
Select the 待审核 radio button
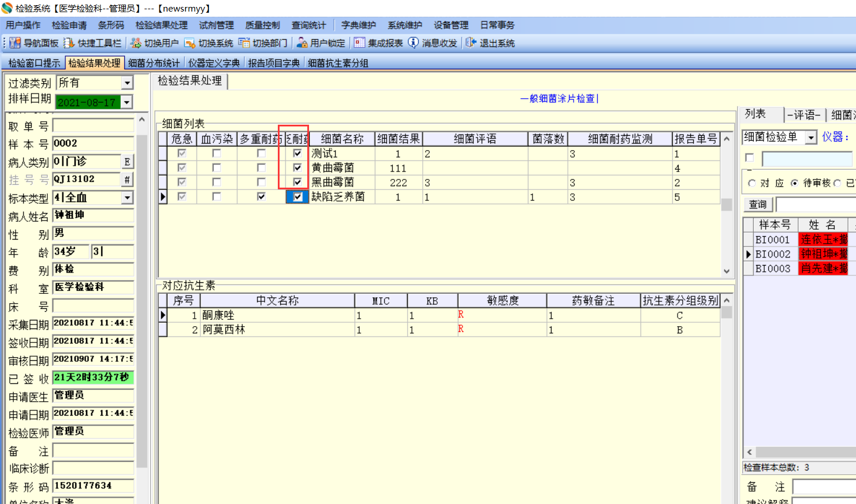click(795, 183)
